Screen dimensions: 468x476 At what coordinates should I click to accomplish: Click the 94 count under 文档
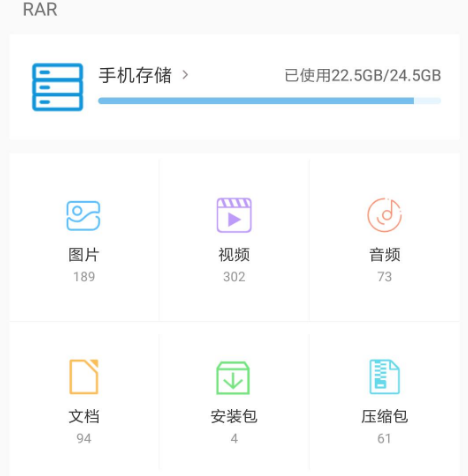(84, 438)
